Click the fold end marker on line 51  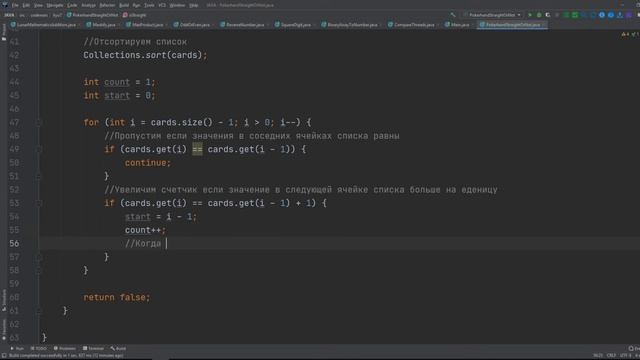(39, 176)
